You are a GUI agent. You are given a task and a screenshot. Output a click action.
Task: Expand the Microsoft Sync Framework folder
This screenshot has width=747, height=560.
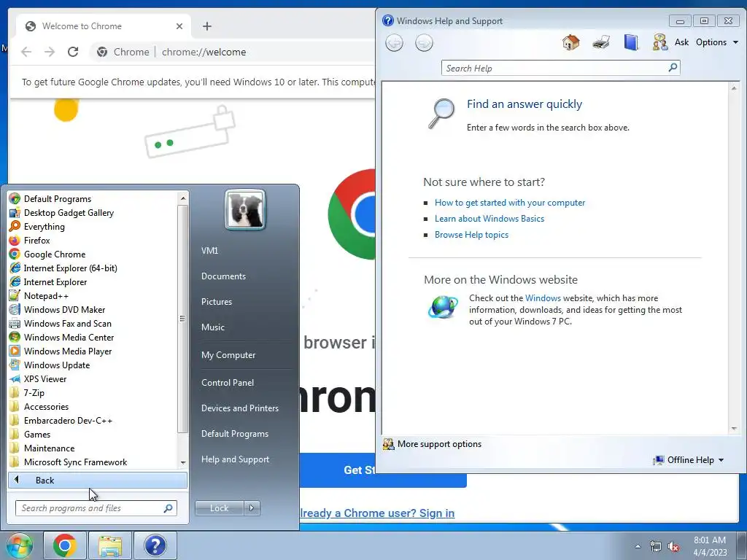coord(75,462)
